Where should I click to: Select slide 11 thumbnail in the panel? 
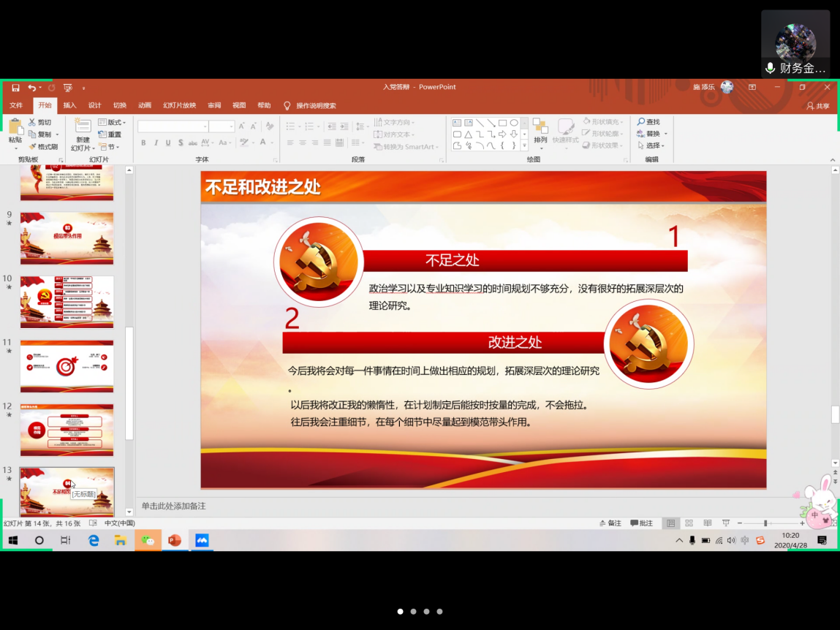click(x=67, y=365)
